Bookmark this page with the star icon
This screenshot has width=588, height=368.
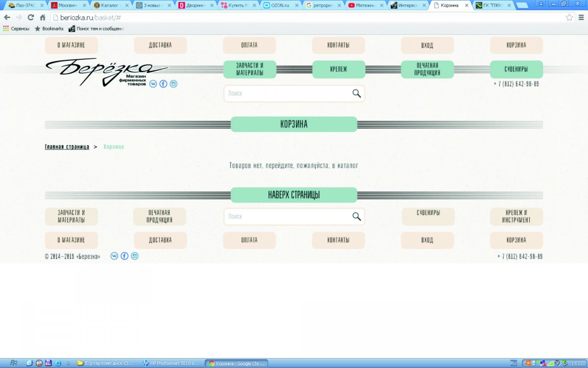pos(569,17)
